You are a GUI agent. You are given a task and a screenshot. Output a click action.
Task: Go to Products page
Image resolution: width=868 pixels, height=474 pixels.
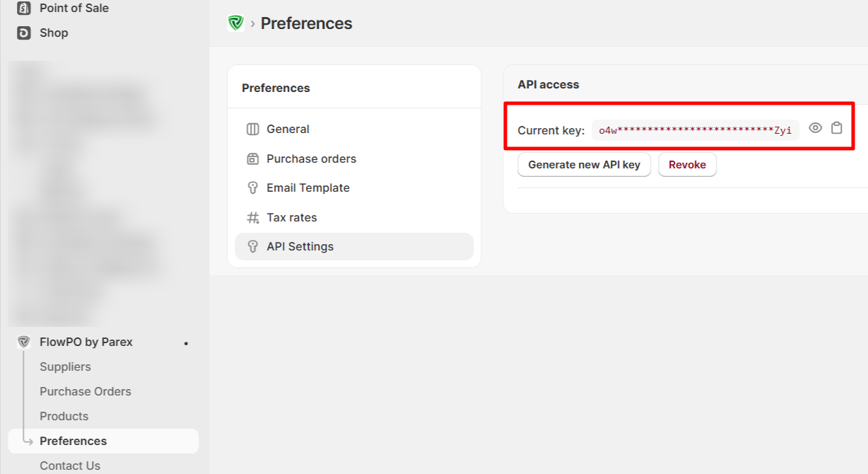64,416
